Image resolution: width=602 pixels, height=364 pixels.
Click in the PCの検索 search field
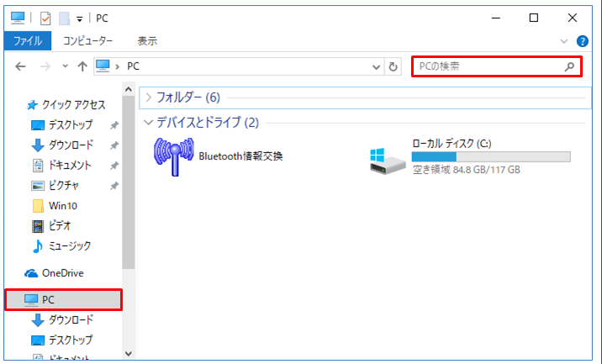[x=488, y=66]
